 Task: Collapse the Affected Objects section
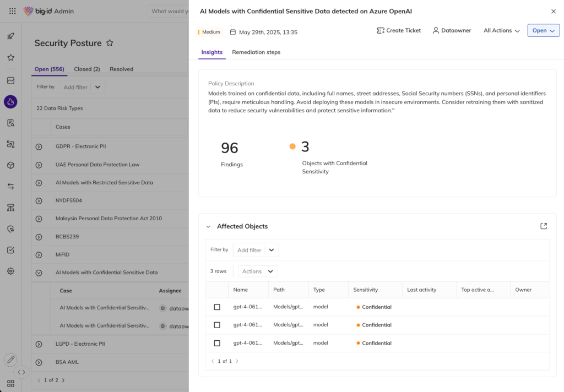click(208, 226)
